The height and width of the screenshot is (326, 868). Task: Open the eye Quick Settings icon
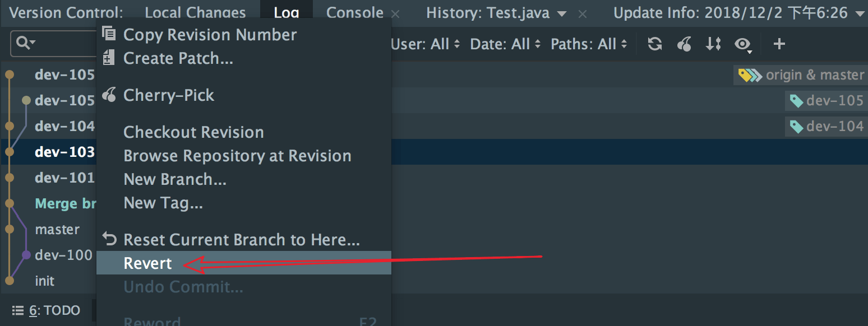[x=744, y=44]
